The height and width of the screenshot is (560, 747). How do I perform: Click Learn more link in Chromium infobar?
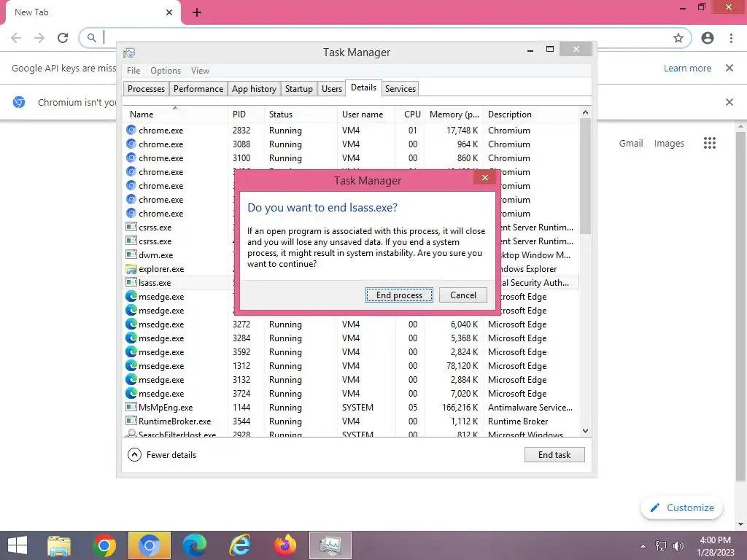click(x=687, y=68)
